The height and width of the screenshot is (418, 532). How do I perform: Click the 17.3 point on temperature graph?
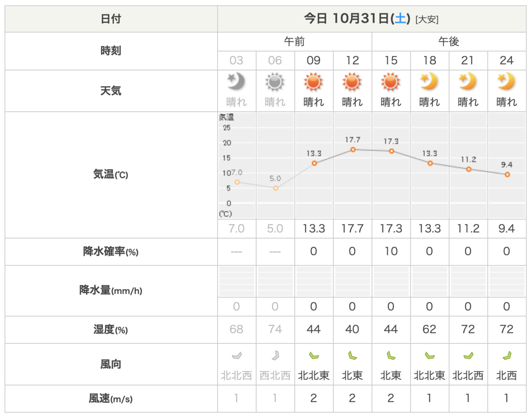pyautogui.click(x=391, y=151)
